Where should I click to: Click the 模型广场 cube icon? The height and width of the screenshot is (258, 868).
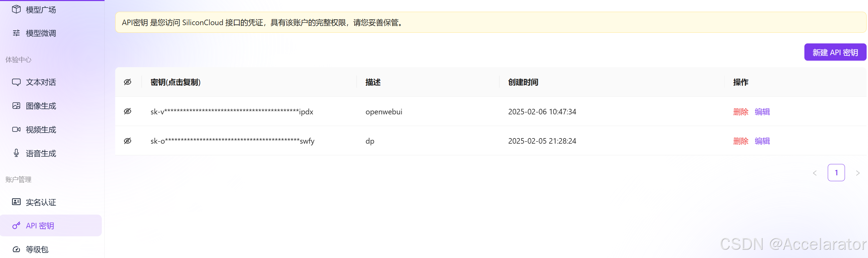(x=16, y=9)
